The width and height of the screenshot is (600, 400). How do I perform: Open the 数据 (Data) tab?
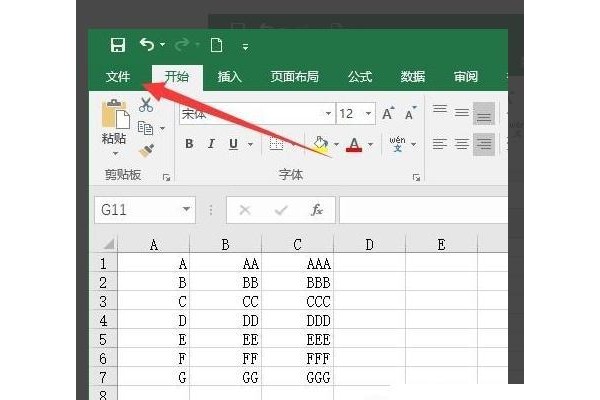(412, 77)
